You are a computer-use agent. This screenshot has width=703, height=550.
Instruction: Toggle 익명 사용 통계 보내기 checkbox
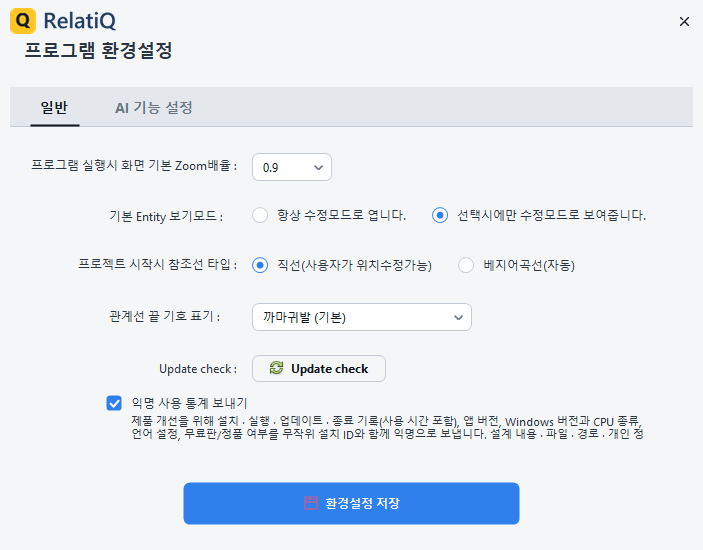(x=114, y=403)
